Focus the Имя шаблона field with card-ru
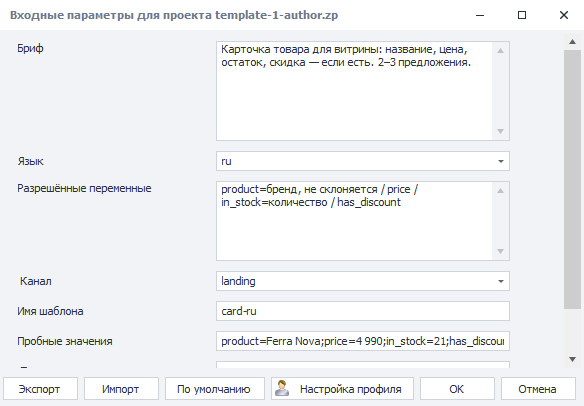Viewport: 584px width, 406px height. point(363,311)
